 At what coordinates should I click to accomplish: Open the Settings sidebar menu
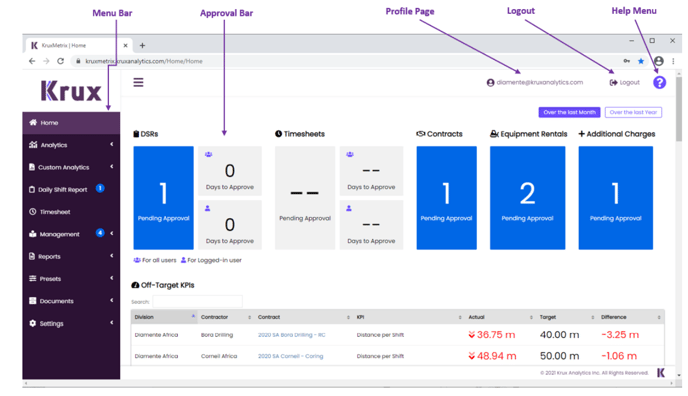[71, 324]
